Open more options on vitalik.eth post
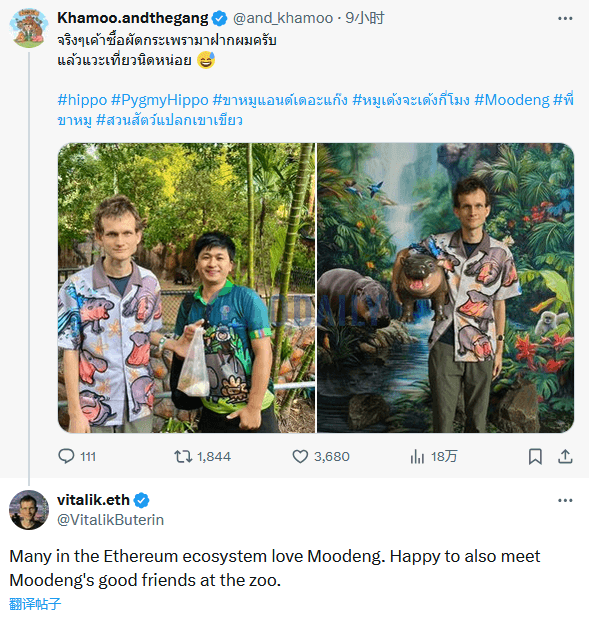The height and width of the screenshot is (622, 589). [x=565, y=501]
